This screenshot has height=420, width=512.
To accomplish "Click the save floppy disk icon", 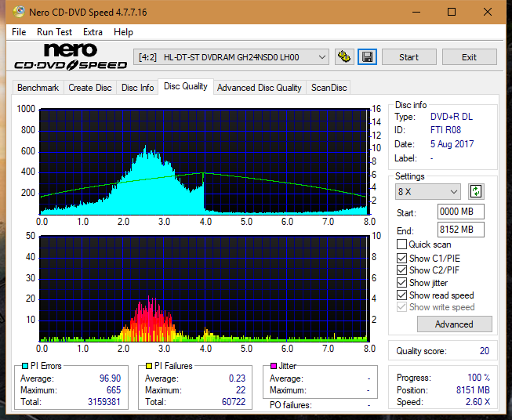I will (x=368, y=57).
